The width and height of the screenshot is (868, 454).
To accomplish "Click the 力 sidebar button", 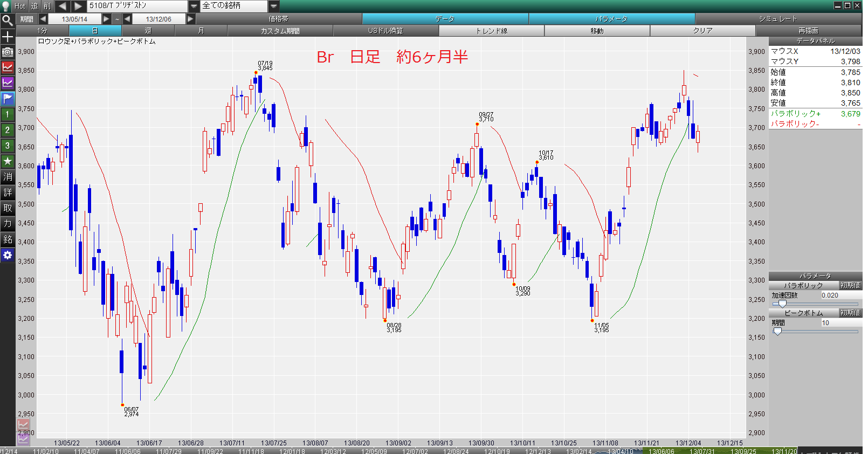I will 8,224.
